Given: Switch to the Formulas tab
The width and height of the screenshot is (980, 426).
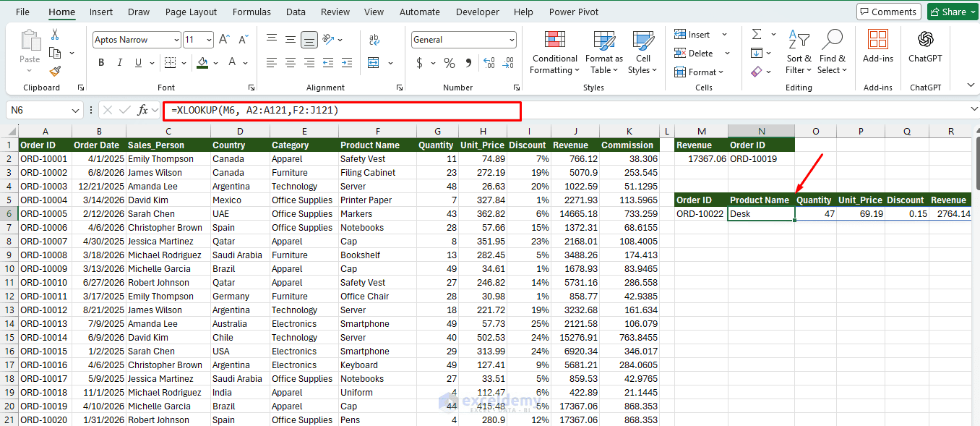Looking at the screenshot, I should pyautogui.click(x=252, y=12).
